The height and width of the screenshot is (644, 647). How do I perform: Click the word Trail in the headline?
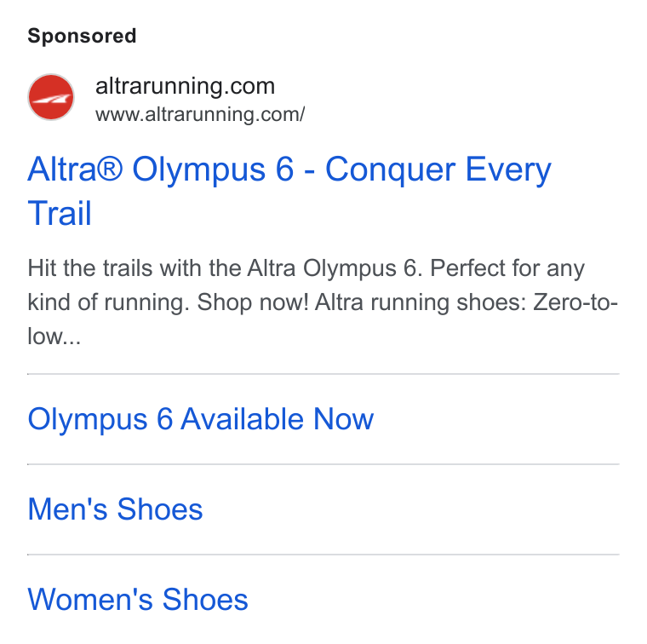[60, 214]
